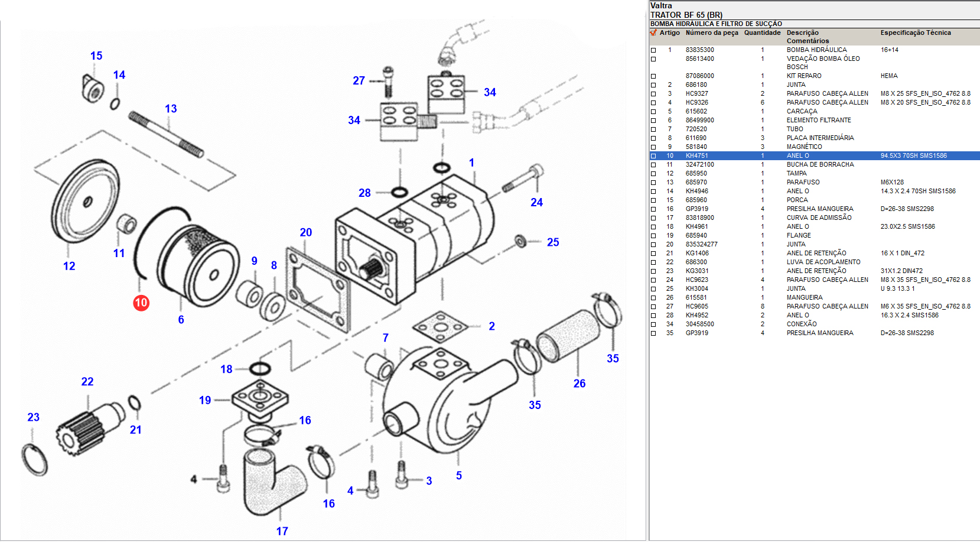Viewport: 980px width, 542px height.
Task: Click the Especificação Técnica column header
Action: coord(915,33)
